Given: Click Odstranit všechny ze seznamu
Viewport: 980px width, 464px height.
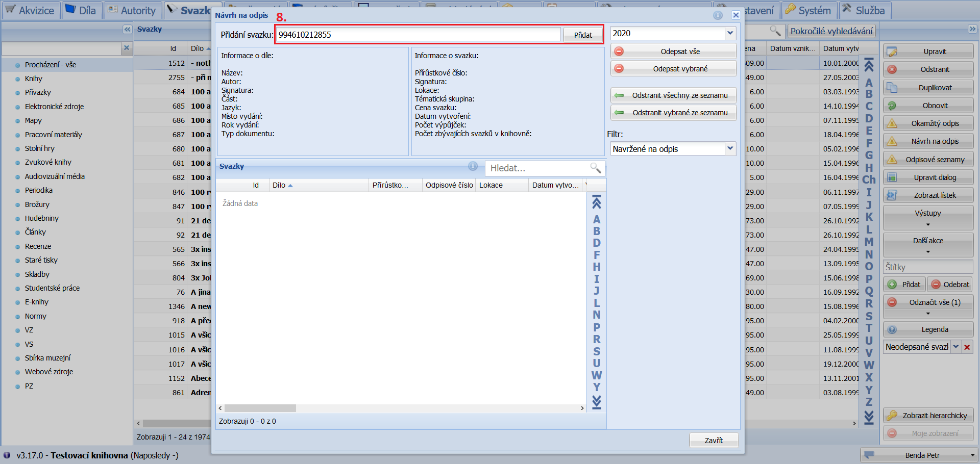Looking at the screenshot, I should [x=674, y=95].
